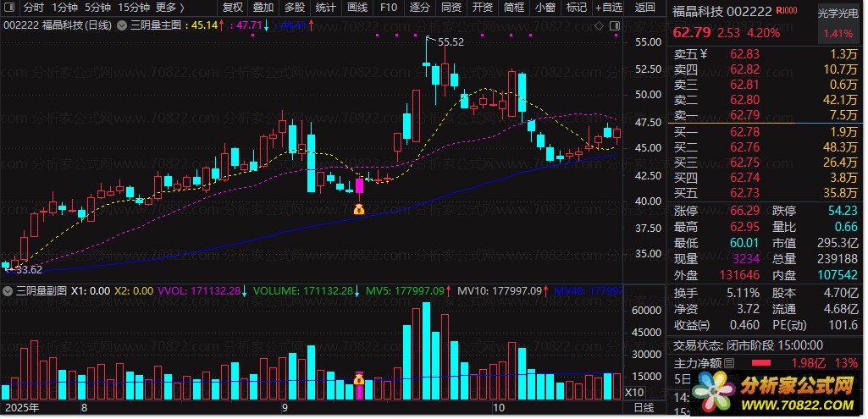
Task: Click the 逐分 toolbar button
Action: point(420,8)
